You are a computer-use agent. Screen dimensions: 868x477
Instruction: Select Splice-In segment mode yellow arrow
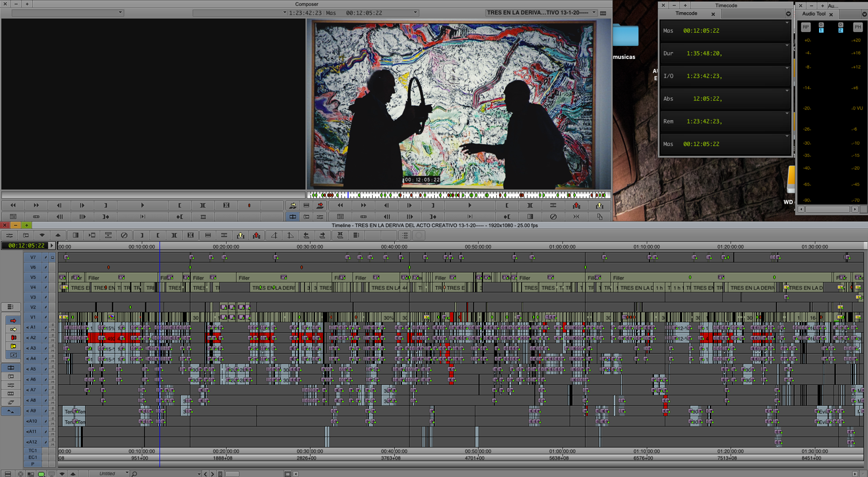point(13,329)
